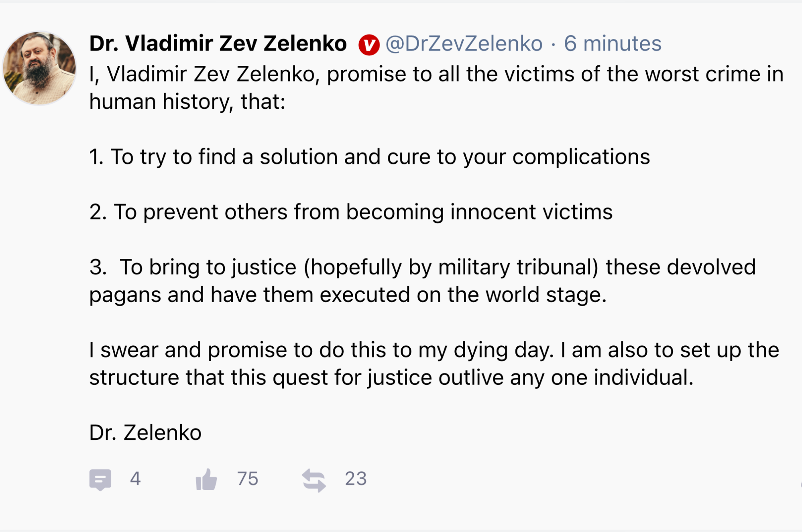This screenshot has width=802, height=532.
Task: Click point 1 about finding a cure
Action: click(x=369, y=156)
